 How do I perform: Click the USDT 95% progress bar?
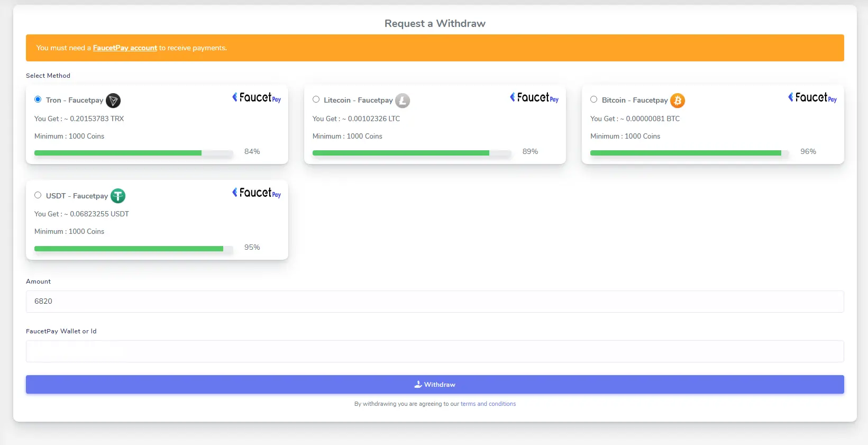pos(134,249)
